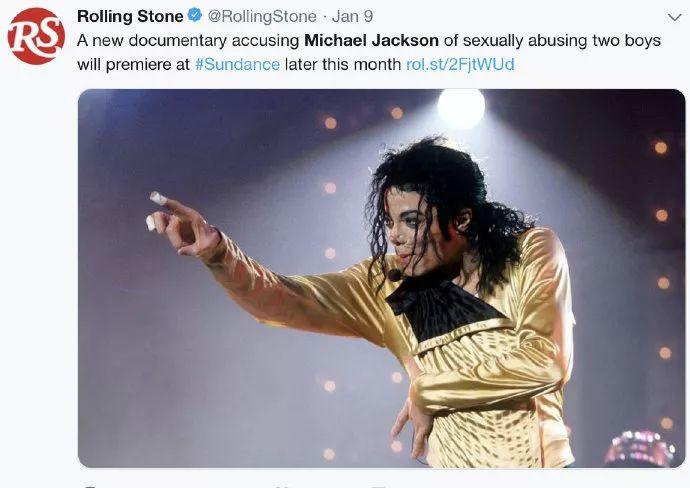The height and width of the screenshot is (488, 690).
Task: Open the Jan 9 timestamp permalink
Action: tap(352, 16)
